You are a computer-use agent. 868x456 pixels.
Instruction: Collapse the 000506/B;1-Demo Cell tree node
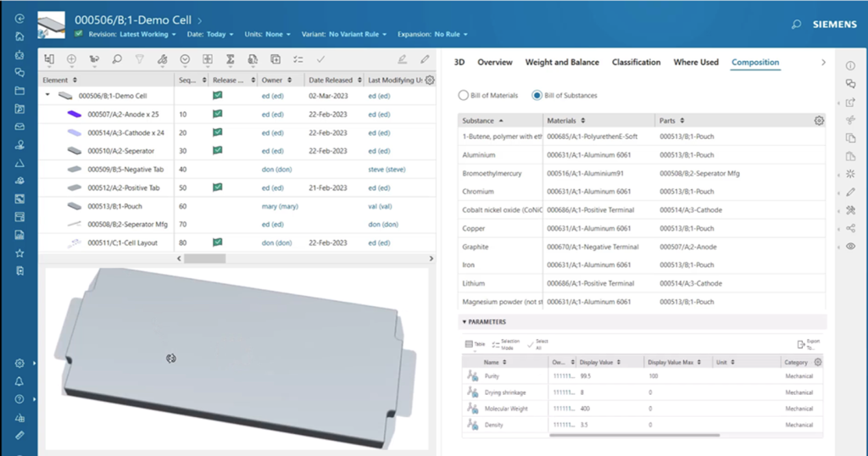coord(48,96)
